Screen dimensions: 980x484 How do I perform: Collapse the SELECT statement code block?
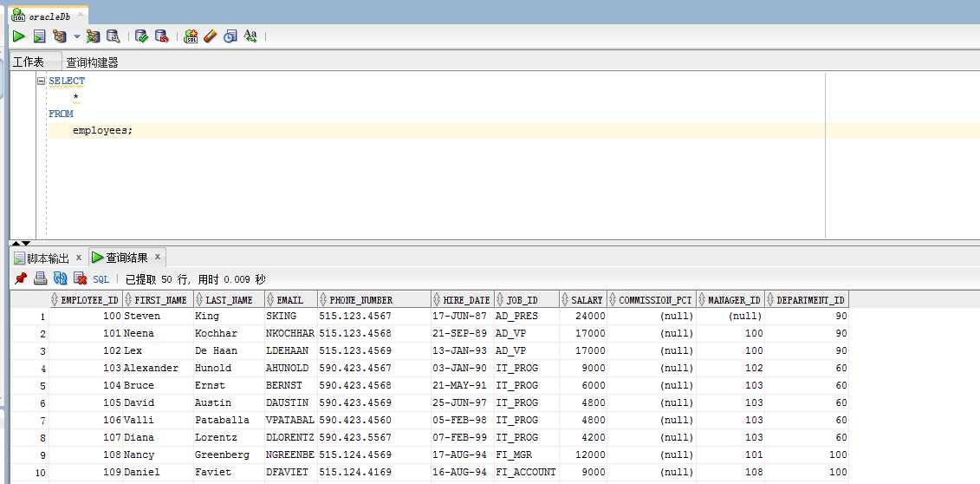click(x=42, y=81)
